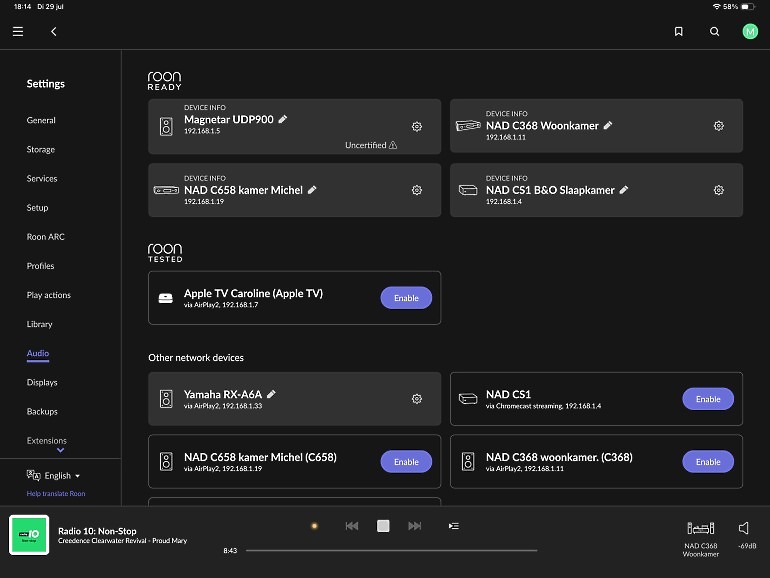The image size is (770, 578).
Task: Enable NAD C368 woonkamer. (C368) AirPlay
Action: [x=708, y=462]
